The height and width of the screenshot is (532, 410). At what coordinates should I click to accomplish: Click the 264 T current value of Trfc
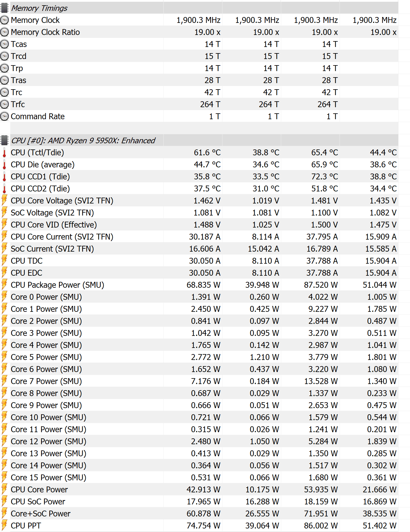pos(210,105)
